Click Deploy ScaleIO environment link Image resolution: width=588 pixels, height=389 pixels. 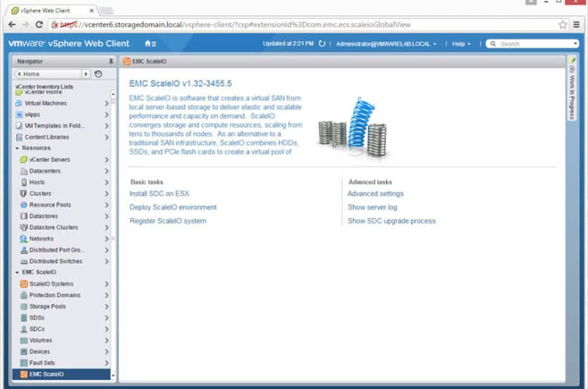pos(173,207)
